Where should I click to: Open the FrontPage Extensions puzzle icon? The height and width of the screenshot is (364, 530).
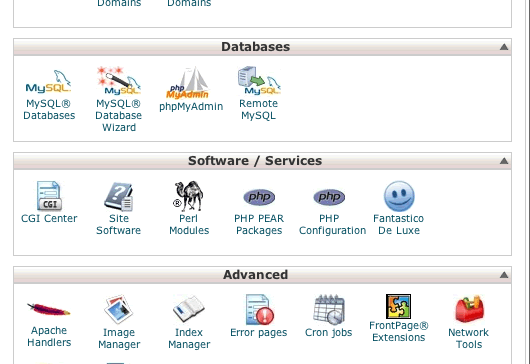point(399,306)
